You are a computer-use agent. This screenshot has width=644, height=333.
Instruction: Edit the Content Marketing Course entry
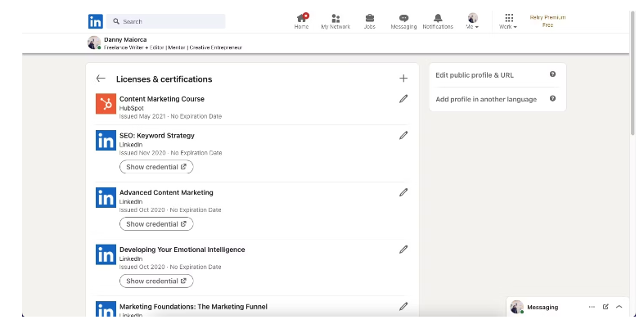click(403, 98)
